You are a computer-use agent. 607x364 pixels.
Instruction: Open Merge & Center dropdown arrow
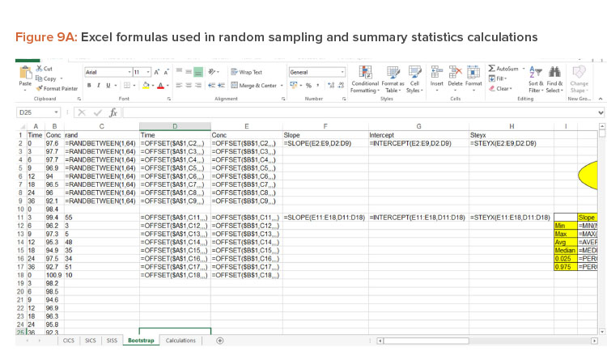coord(282,86)
